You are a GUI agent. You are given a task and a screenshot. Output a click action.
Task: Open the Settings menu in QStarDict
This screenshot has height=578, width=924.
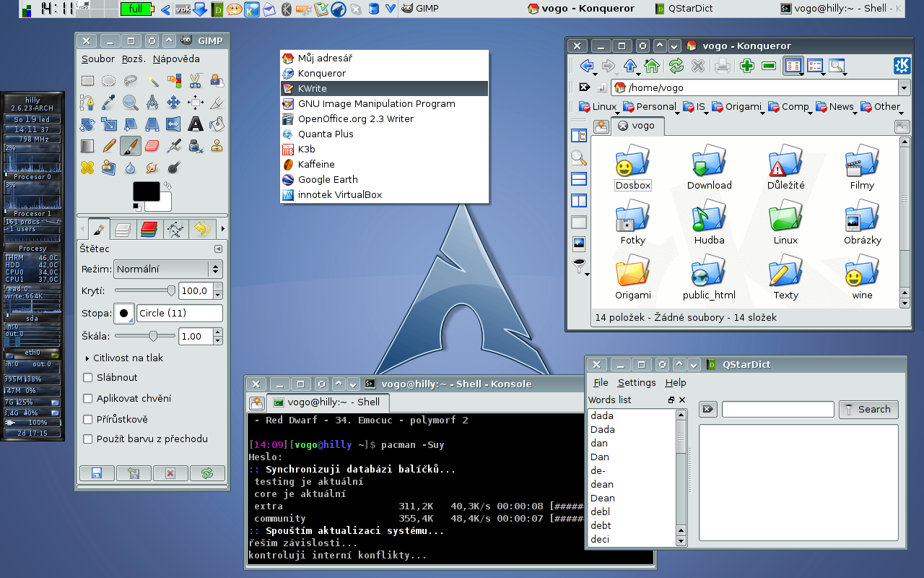(x=637, y=383)
